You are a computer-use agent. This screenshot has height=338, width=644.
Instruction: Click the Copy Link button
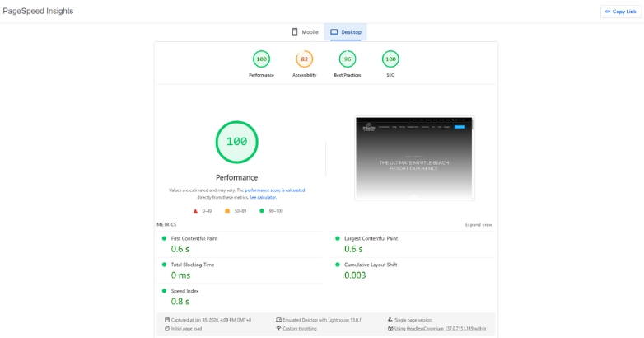621,12
